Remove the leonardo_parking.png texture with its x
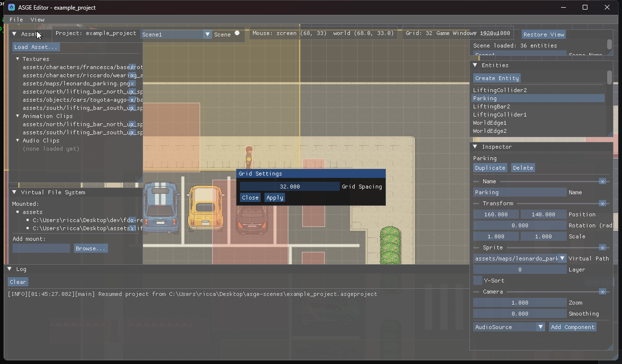The width and height of the screenshot is (622, 364). (132, 83)
